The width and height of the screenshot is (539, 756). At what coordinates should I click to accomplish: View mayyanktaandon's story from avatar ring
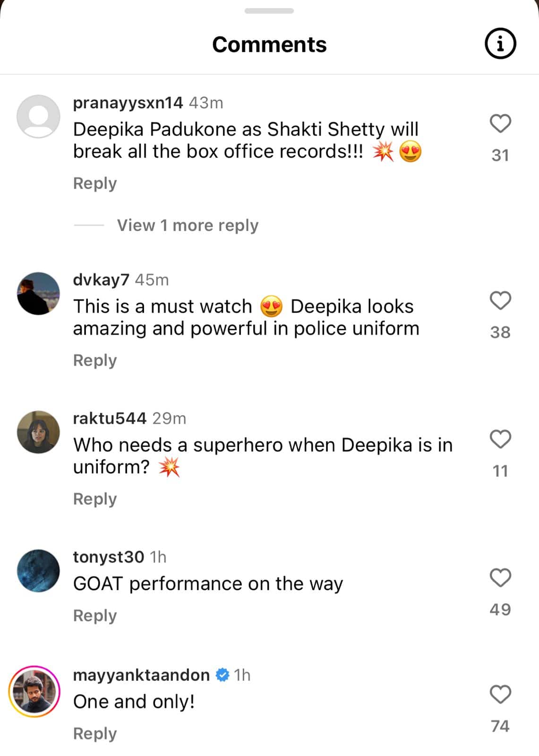point(34,691)
